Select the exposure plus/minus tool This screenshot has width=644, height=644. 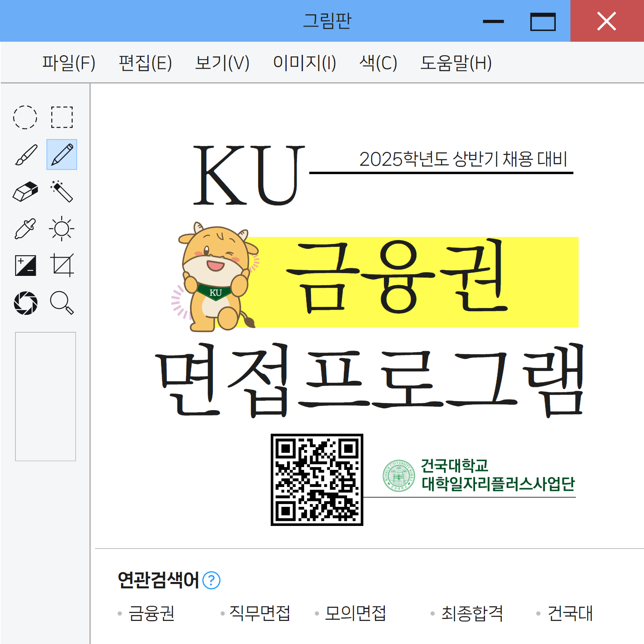pyautogui.click(x=25, y=266)
